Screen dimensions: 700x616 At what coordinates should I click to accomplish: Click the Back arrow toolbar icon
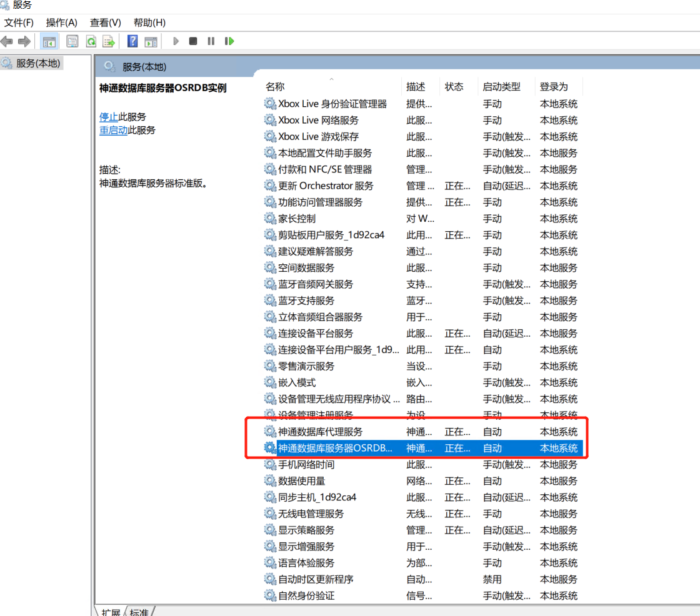7,41
